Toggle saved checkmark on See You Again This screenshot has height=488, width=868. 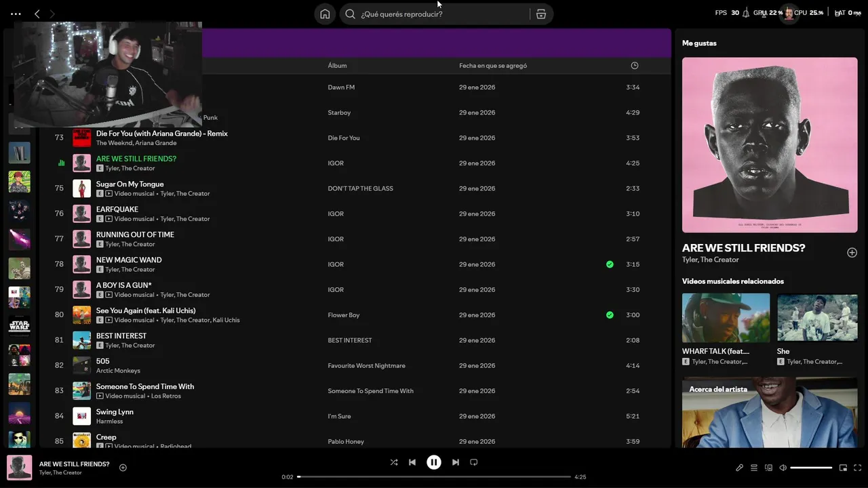point(610,315)
